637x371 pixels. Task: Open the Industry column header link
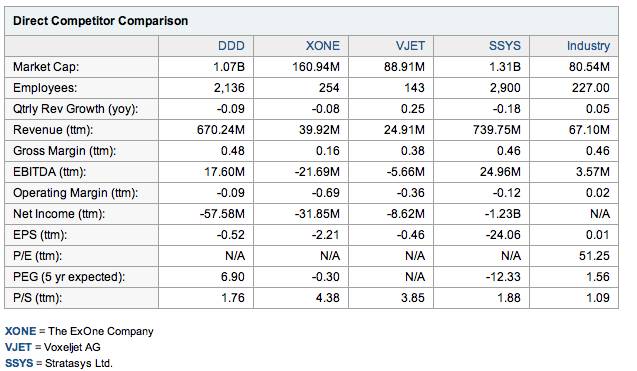pos(588,46)
